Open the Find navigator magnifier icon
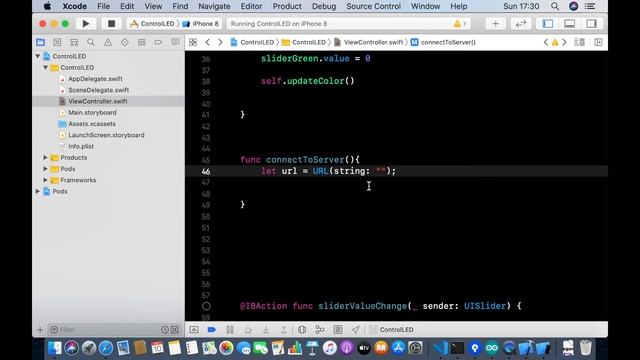640x360 pixels. [x=91, y=42]
